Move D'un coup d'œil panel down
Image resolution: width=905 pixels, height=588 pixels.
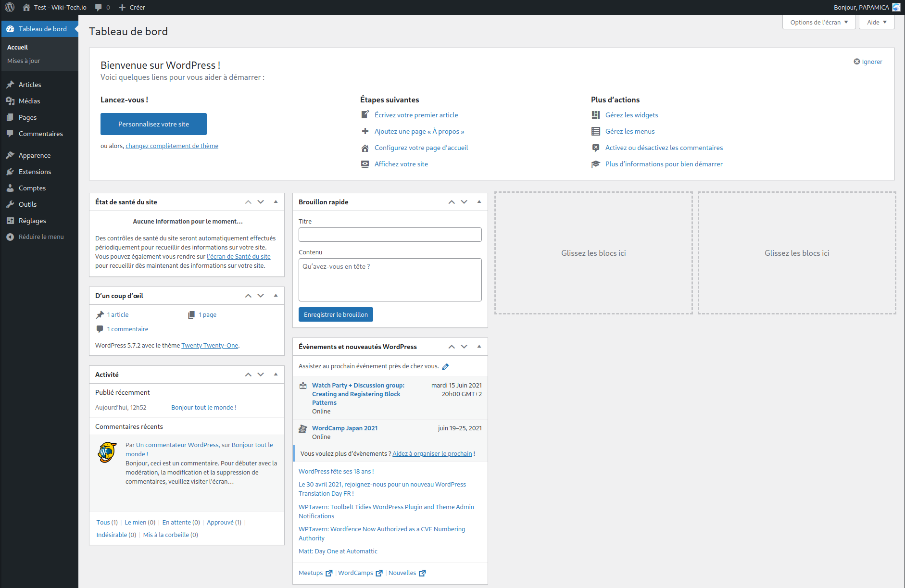tap(261, 296)
